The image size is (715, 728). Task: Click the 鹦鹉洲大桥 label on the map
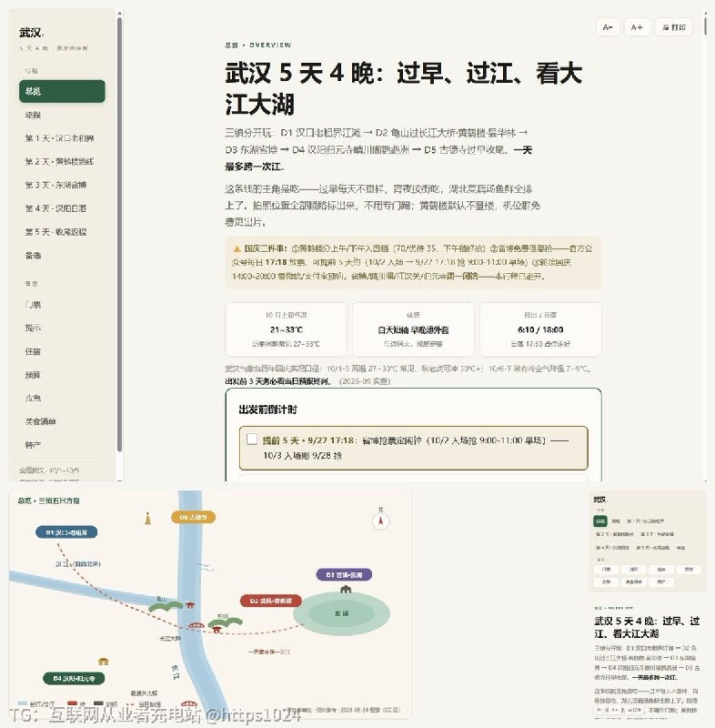(x=144, y=693)
